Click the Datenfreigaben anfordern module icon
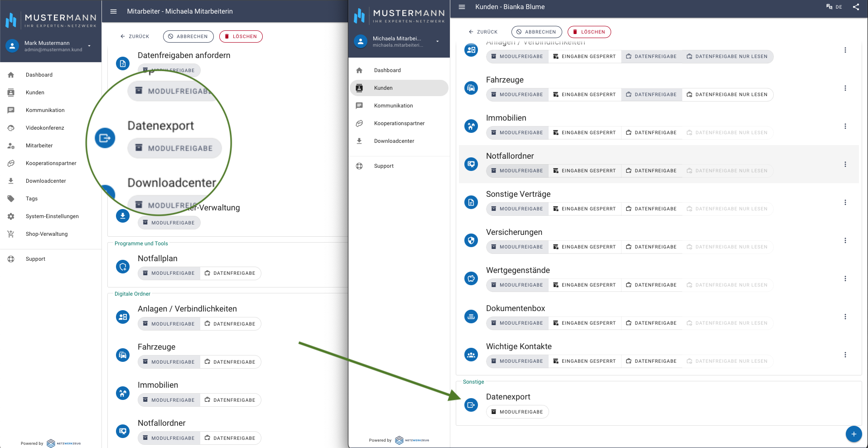868x448 pixels. tap(123, 63)
